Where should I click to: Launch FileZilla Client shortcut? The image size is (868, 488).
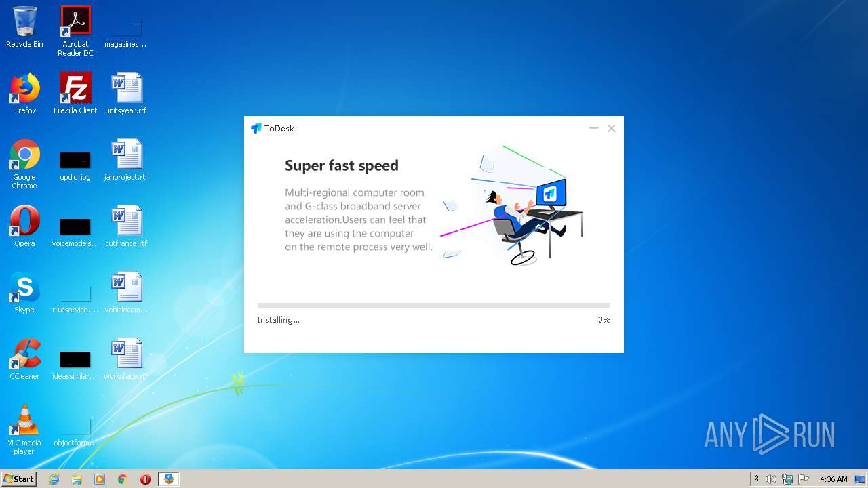pos(75,94)
